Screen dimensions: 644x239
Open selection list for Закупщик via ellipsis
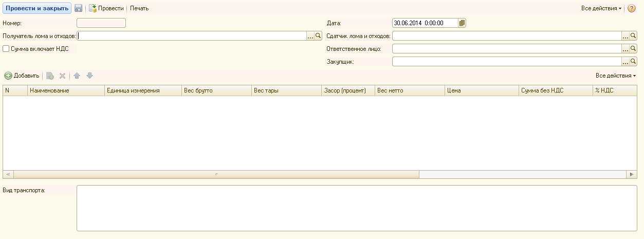[x=625, y=62]
